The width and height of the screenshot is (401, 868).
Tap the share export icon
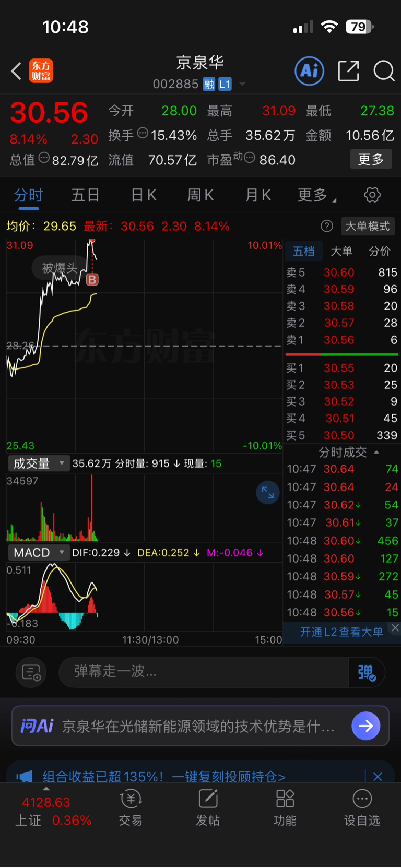[348, 71]
